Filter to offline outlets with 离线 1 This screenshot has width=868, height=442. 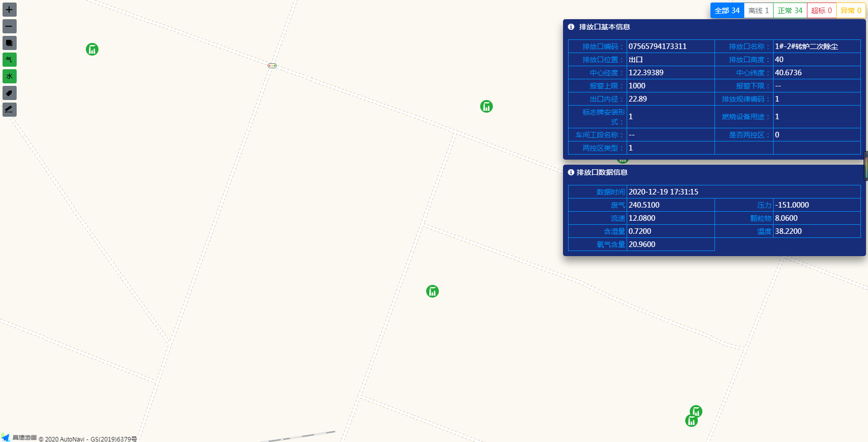coord(758,11)
